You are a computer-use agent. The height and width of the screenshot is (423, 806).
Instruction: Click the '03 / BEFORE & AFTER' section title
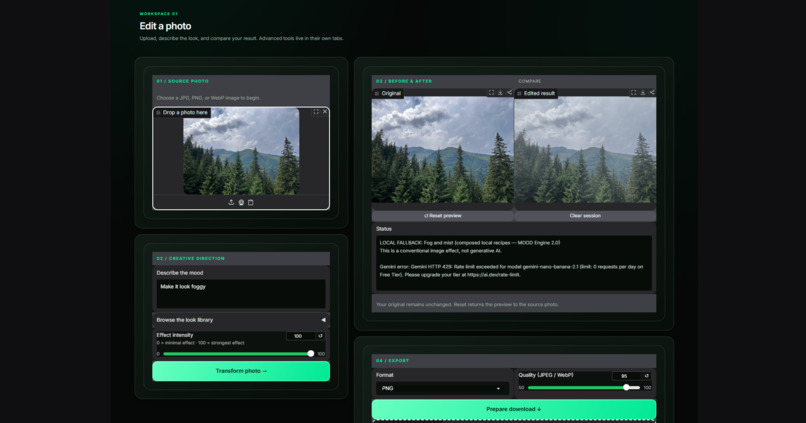click(404, 81)
